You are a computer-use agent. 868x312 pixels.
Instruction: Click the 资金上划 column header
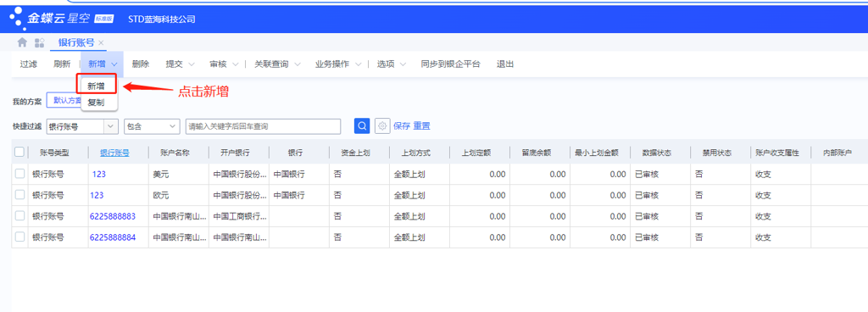(x=355, y=153)
